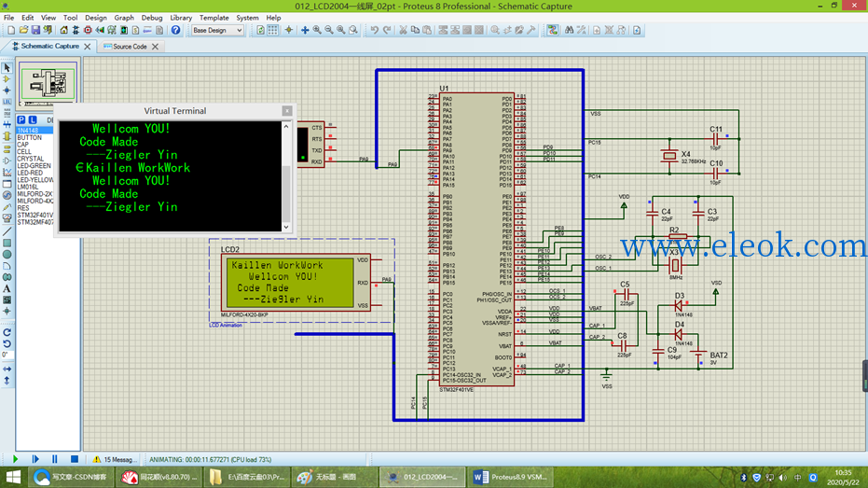Click the Zoom In magnifier icon
Screen dimensions: 868x488
coord(317,30)
